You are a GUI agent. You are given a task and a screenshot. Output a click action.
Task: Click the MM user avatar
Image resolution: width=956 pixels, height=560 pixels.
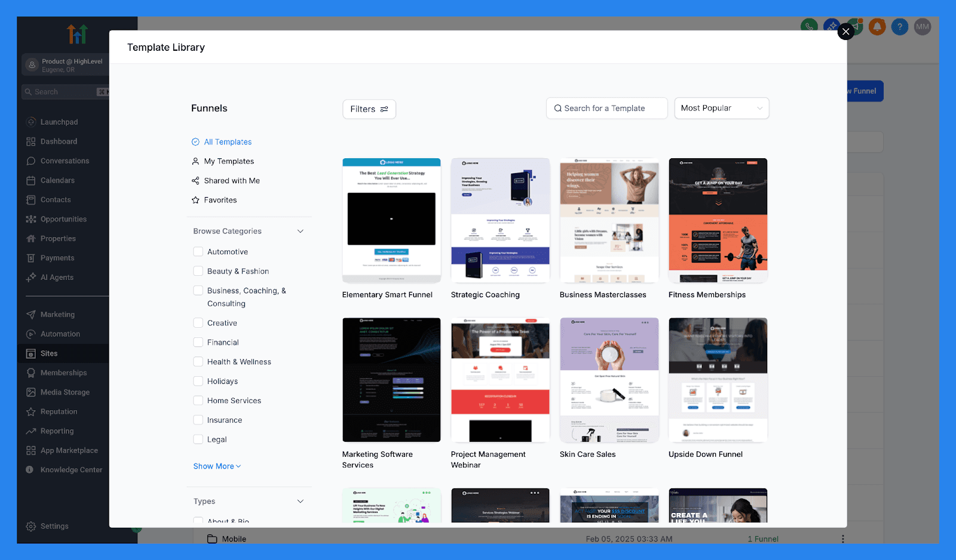pyautogui.click(x=923, y=26)
